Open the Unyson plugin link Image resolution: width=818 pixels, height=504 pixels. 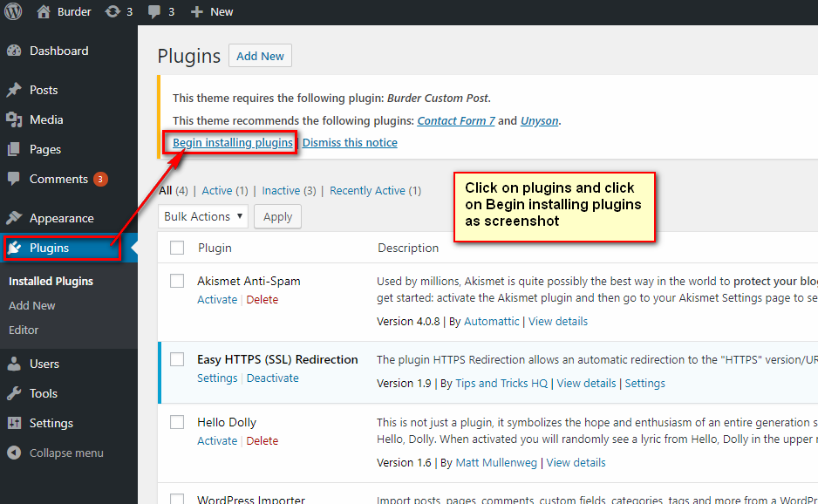pyautogui.click(x=540, y=120)
